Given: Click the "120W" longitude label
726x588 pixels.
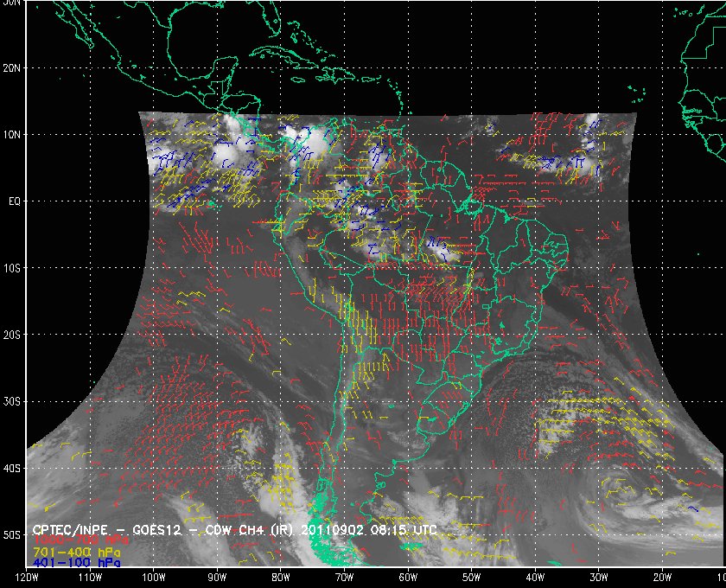Looking at the screenshot, I should click(27, 578).
